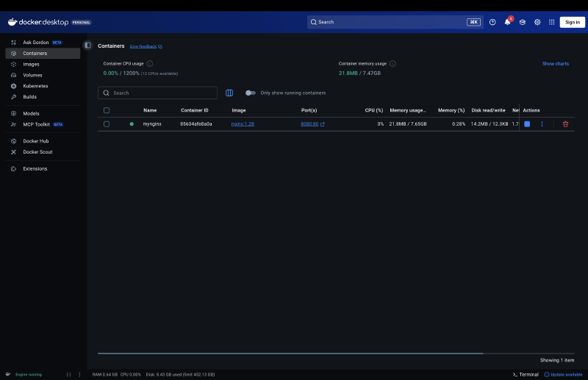Click the Docker Desktop whale logo
Image resolution: width=588 pixels, height=380 pixels.
[x=12, y=22]
